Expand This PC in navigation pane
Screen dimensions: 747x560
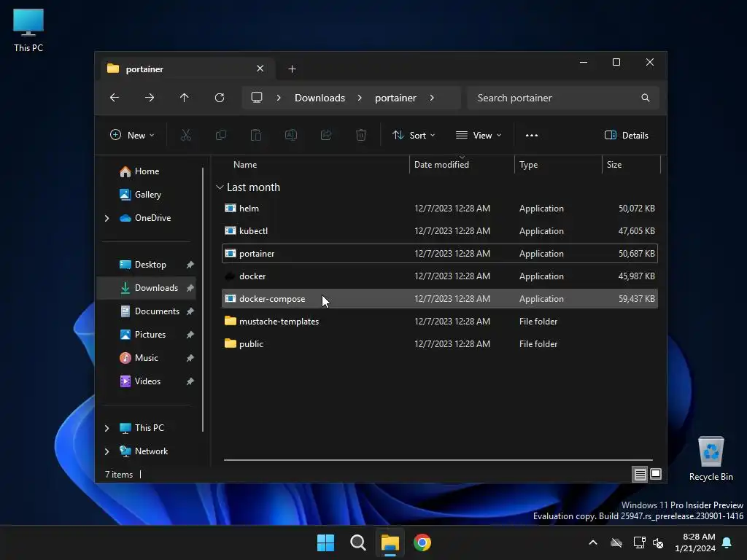point(107,428)
